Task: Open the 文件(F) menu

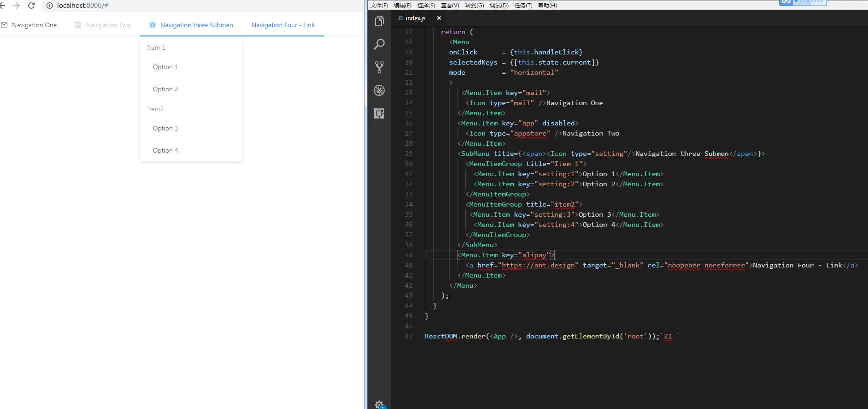Action: 379,6
